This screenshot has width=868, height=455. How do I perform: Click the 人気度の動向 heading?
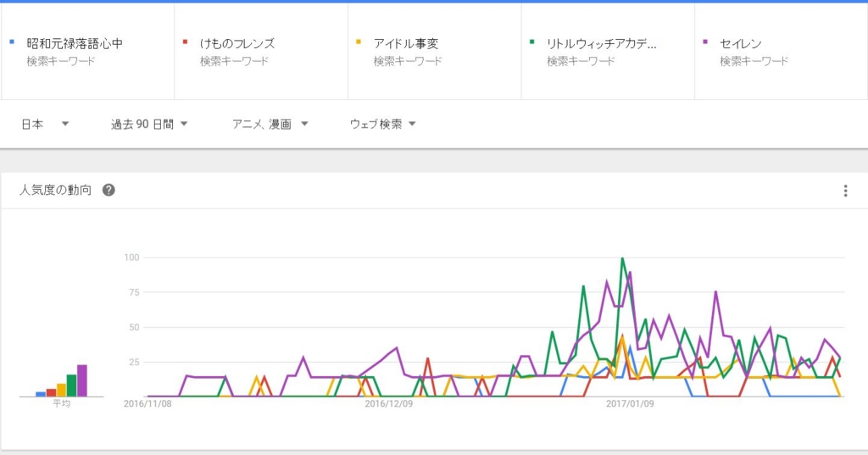tap(55, 190)
